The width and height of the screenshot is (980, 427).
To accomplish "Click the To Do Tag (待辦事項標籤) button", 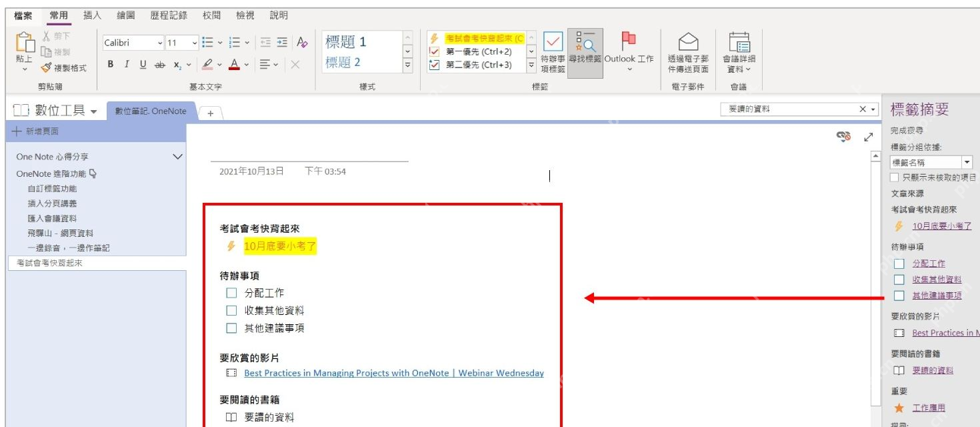I will pyautogui.click(x=553, y=52).
